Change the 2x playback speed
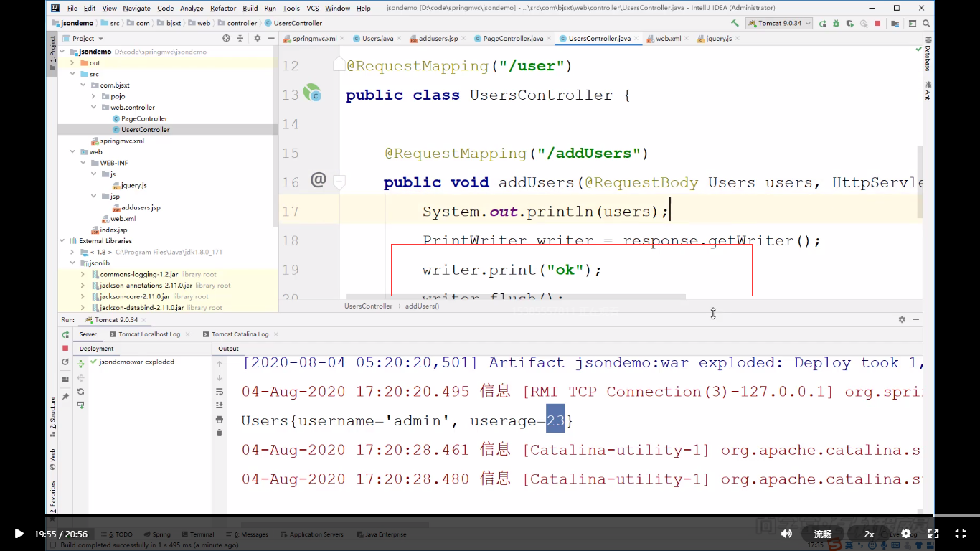 pyautogui.click(x=869, y=534)
